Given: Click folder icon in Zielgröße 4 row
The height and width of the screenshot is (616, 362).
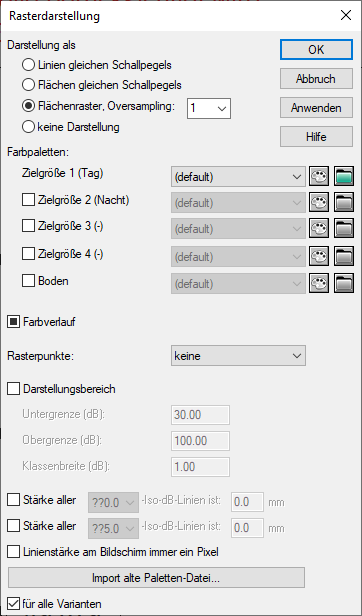Looking at the screenshot, I should coord(344,257).
